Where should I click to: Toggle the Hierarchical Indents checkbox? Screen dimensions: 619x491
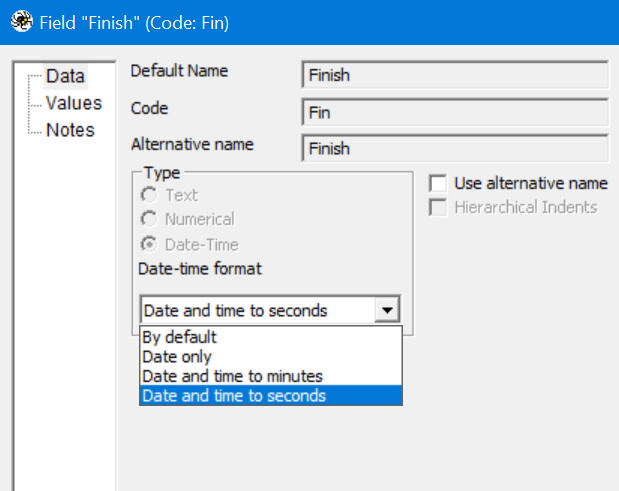(437, 207)
